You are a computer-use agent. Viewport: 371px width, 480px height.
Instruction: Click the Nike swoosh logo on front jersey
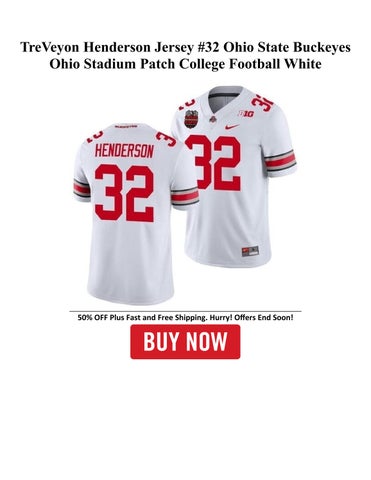point(232,127)
